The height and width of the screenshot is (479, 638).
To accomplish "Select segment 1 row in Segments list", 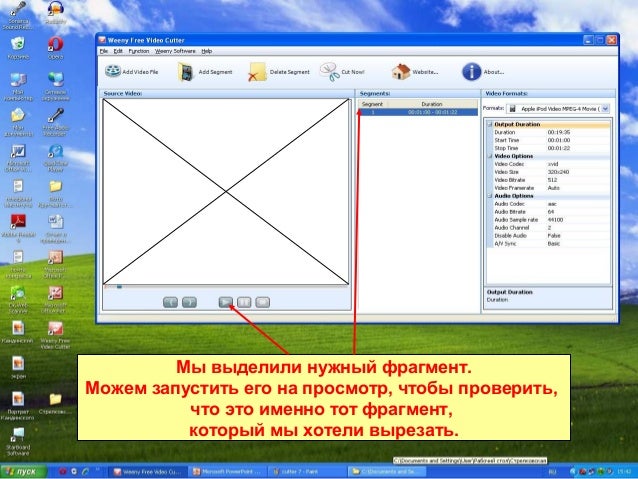I will [x=418, y=112].
